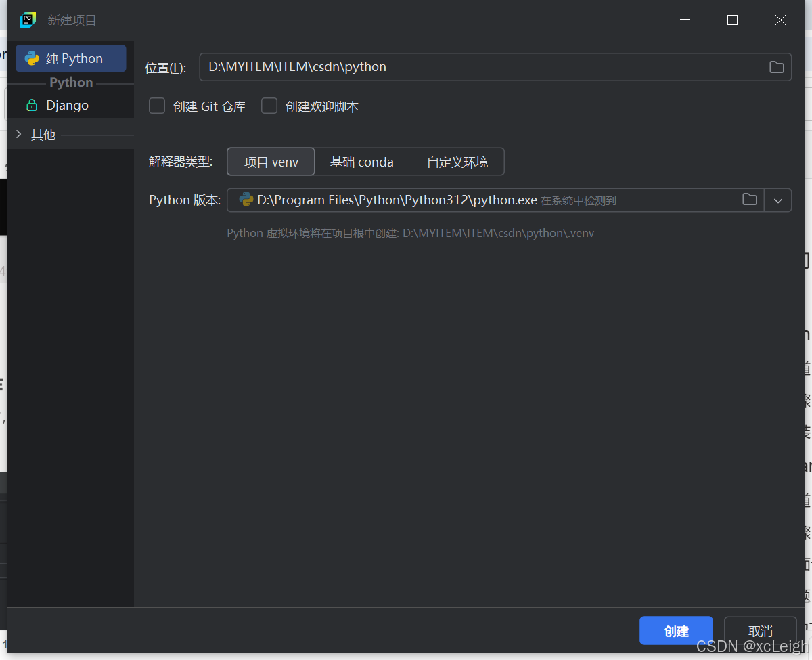Enable 创建欢迎脚本 checkbox
This screenshot has height=660, width=812.
[x=269, y=106]
